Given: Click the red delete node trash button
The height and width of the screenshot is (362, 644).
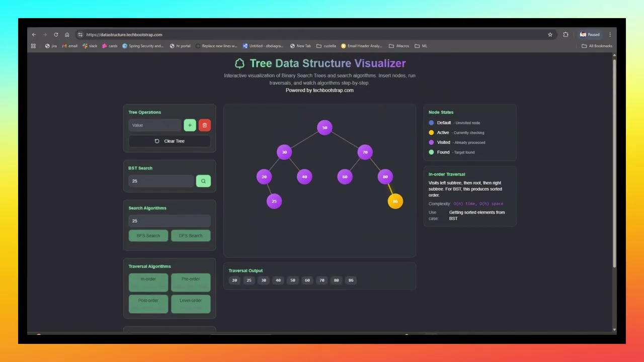Looking at the screenshot, I should pyautogui.click(x=204, y=125).
